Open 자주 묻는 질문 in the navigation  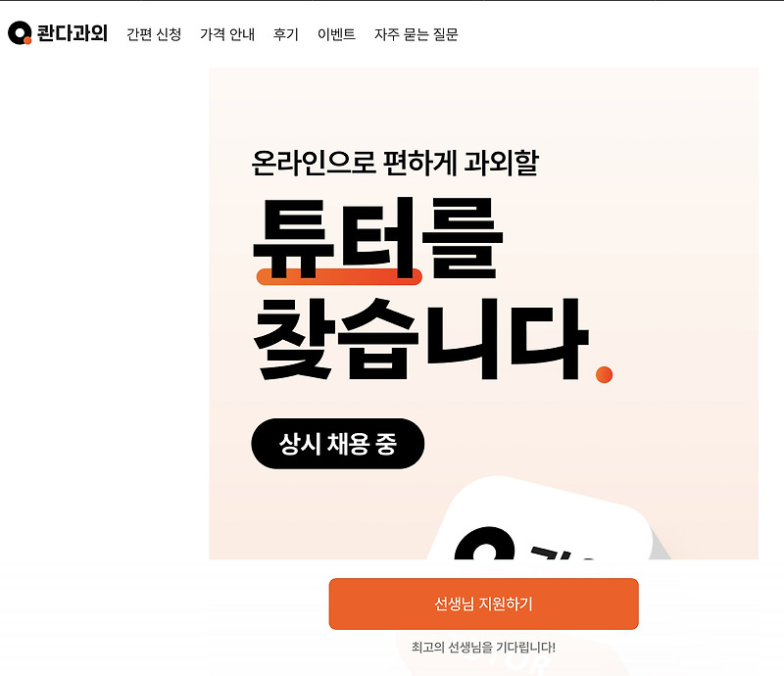(x=416, y=34)
